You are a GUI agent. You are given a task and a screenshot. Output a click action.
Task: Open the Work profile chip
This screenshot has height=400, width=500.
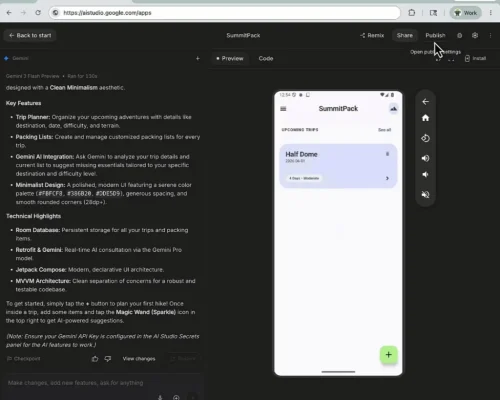[466, 13]
